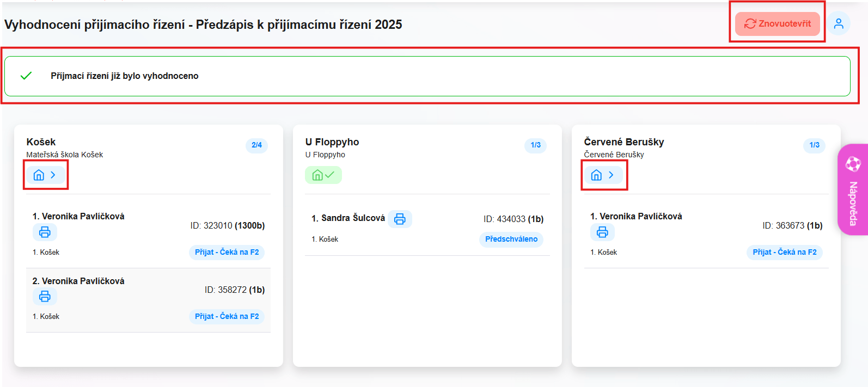868x387 pixels.
Task: Click the 1/3 capacity badge on U Floppyho
Action: point(535,145)
